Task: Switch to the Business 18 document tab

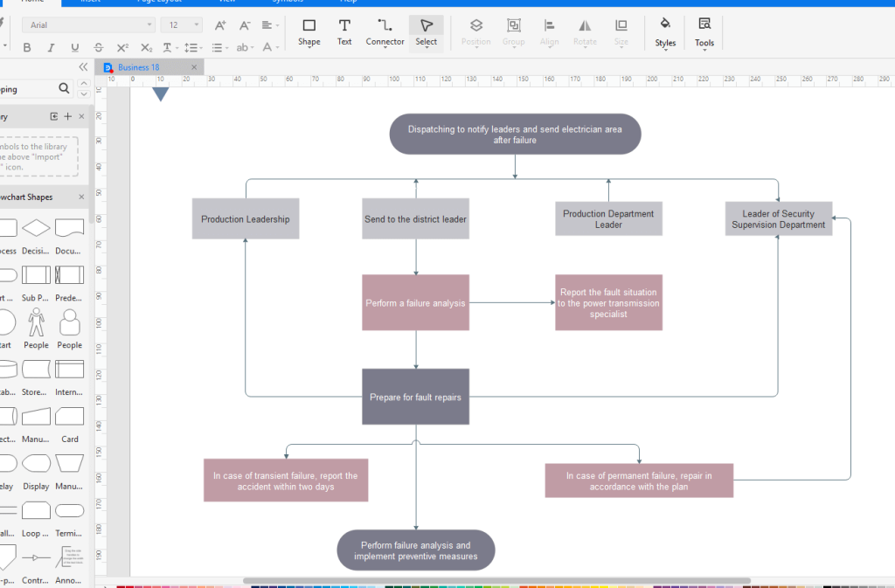Action: (138, 67)
